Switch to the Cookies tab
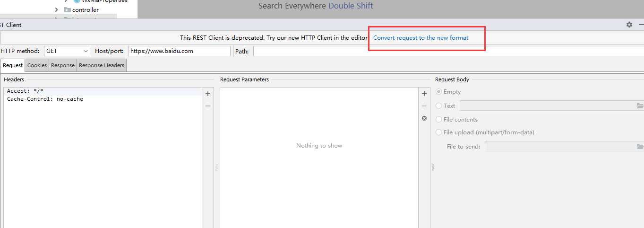The image size is (644, 228). (37, 65)
